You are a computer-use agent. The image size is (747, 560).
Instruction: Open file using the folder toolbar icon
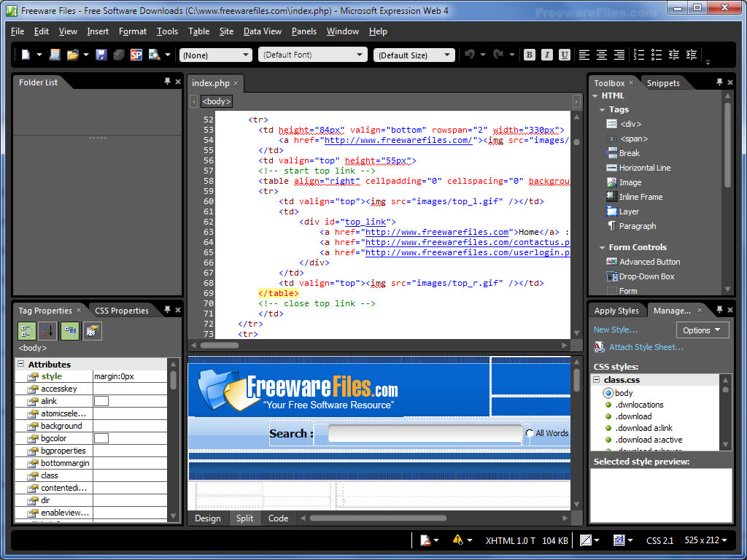click(72, 55)
